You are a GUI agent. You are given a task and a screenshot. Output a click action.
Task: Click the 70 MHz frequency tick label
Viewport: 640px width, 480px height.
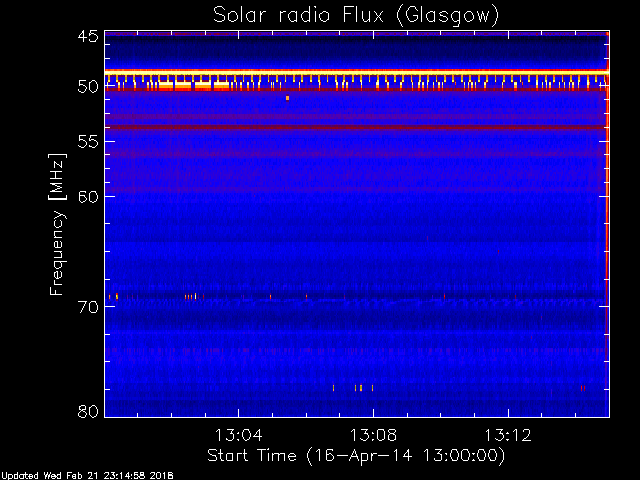click(x=88, y=307)
